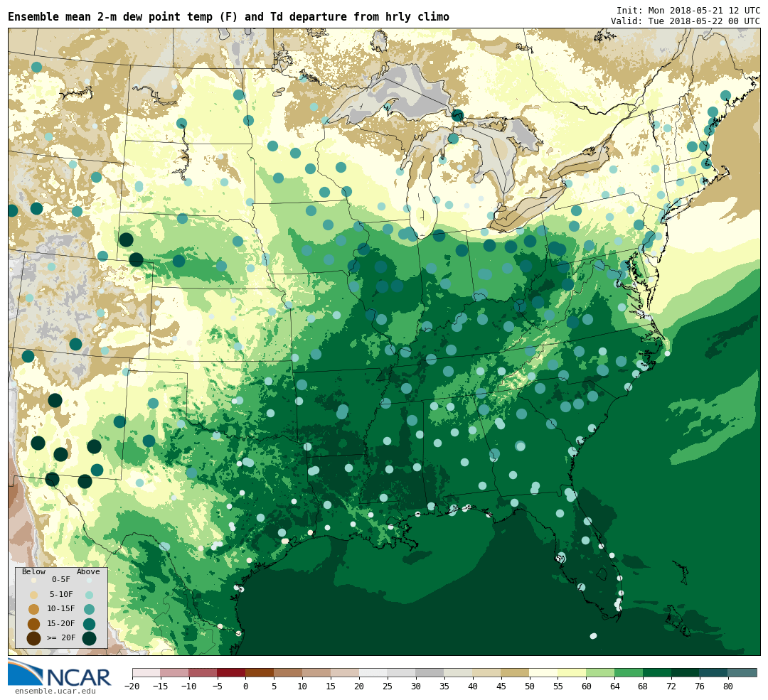Viewport: 768px width, 700px height.
Task: Click the '64' colorbar tick label
Action: 614,686
